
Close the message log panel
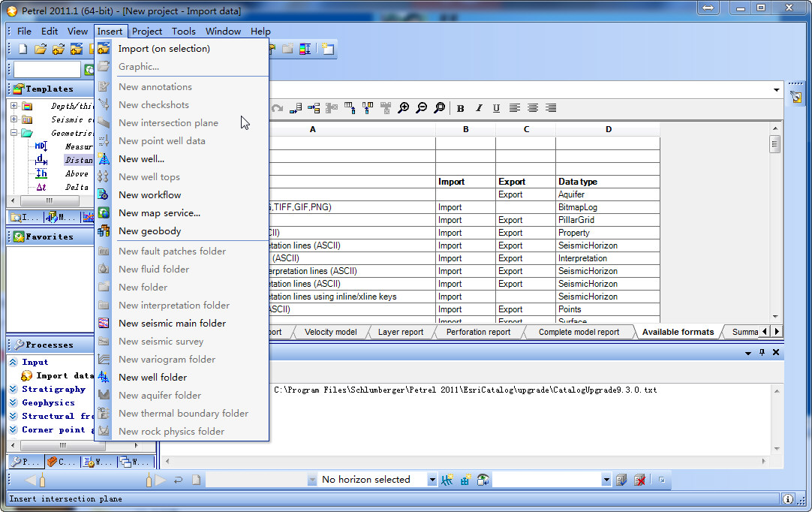(776, 352)
